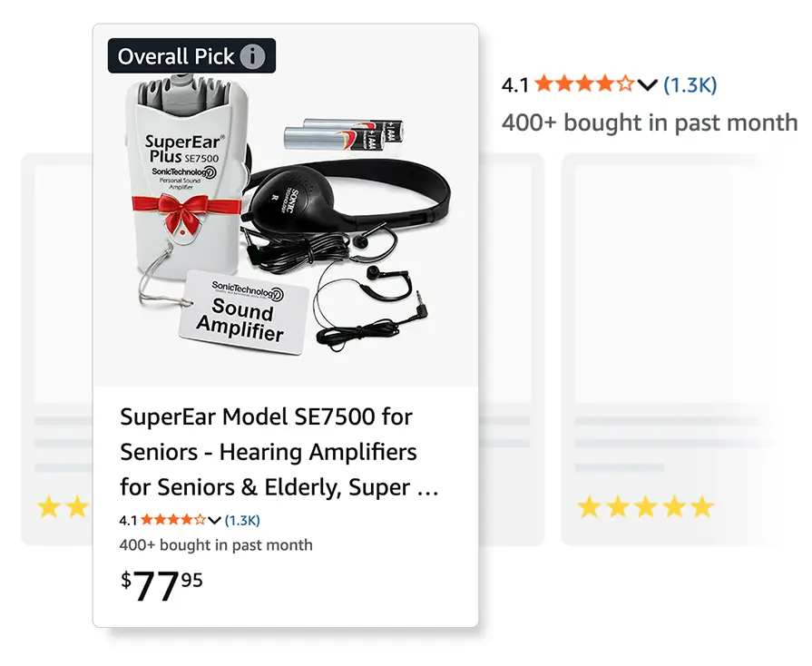This screenshot has width=812, height=666.
Task: Expand the enlarged rating chevron beside large stars
Action: click(647, 85)
